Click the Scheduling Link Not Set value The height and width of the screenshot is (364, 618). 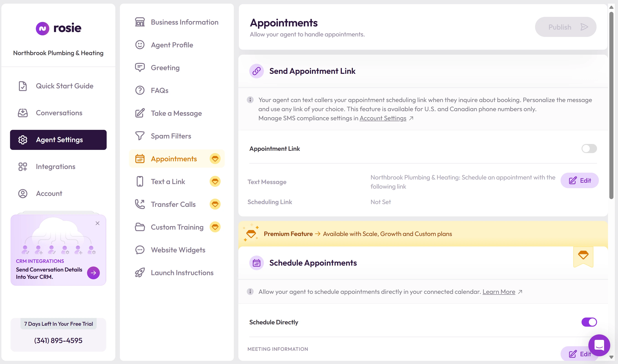381,202
